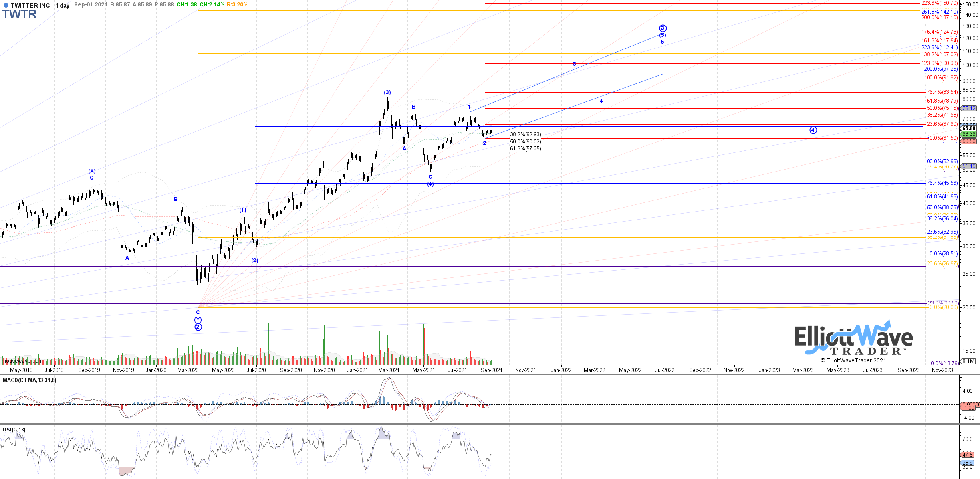This screenshot has height=479, width=980.
Task: Select the 261.8%(142.10) Fibonacci label
Action: (x=939, y=12)
